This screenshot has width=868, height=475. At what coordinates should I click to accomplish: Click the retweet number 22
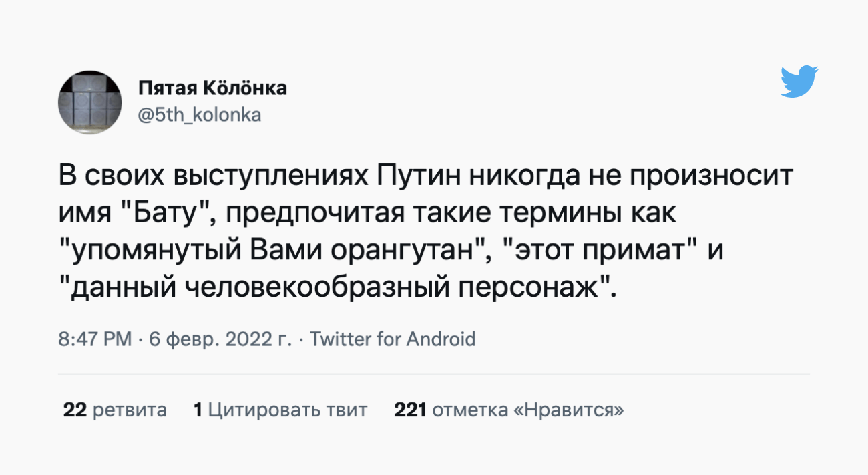(x=74, y=410)
